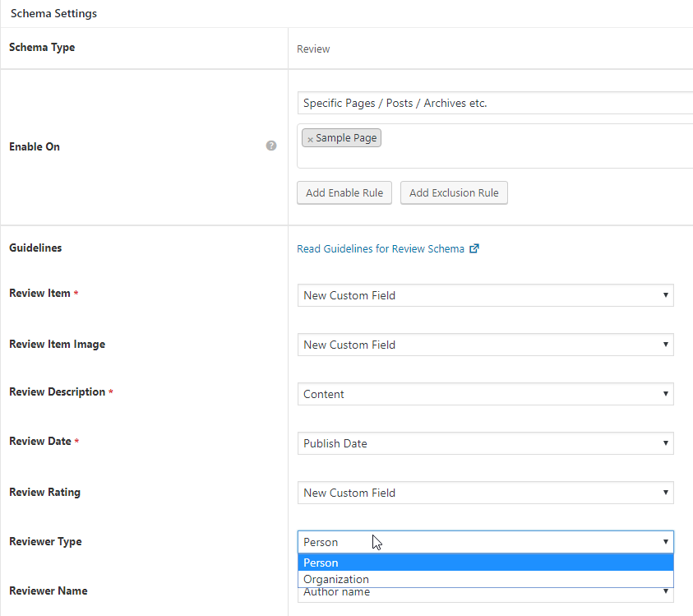Open Read Guidelines for Review Schema link
The width and height of the screenshot is (693, 616).
click(381, 248)
